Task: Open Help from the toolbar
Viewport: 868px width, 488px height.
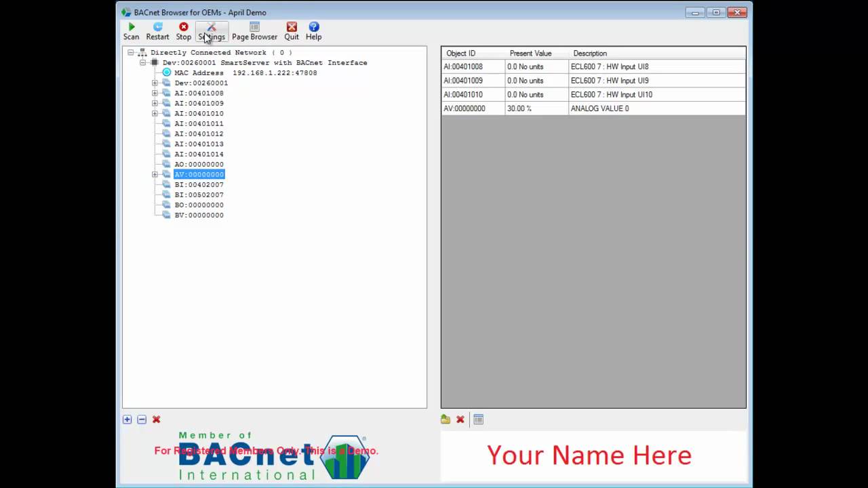Action: click(x=313, y=31)
